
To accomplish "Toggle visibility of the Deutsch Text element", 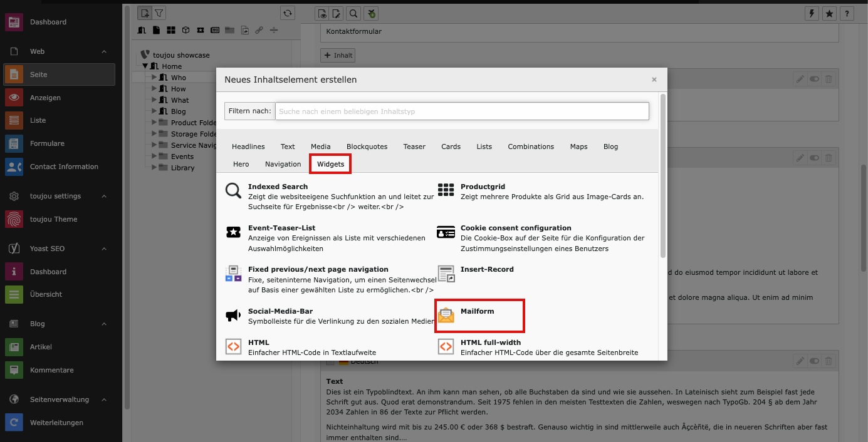I will (814, 361).
